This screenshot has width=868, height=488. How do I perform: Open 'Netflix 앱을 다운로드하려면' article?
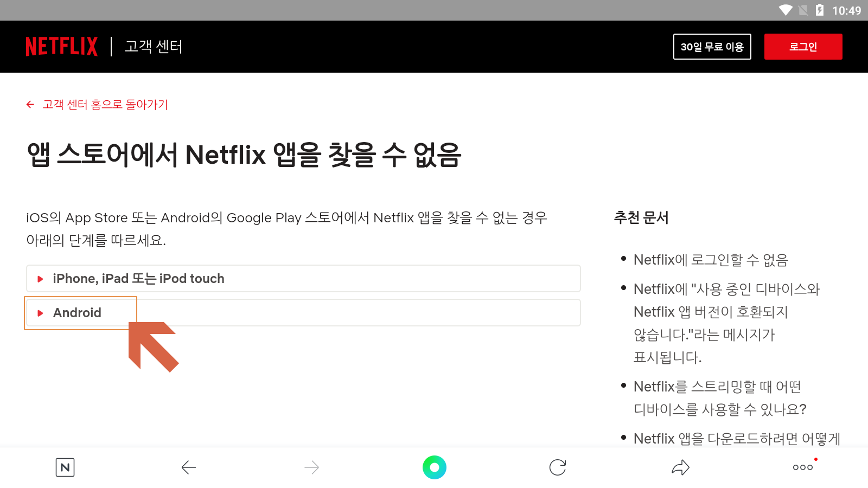737,438
